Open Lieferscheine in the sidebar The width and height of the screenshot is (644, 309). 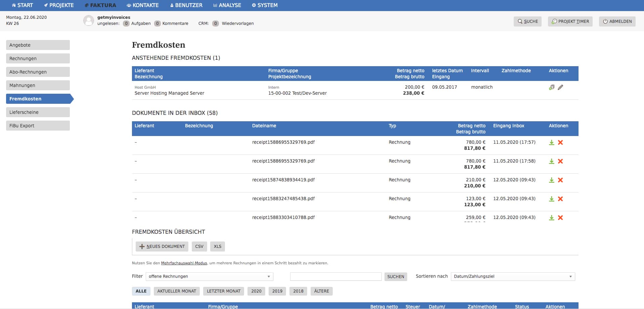click(38, 112)
